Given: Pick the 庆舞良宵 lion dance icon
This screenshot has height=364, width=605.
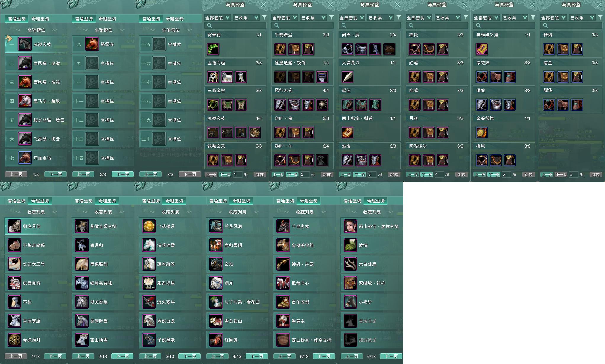Looking at the screenshot, I should [14, 283].
